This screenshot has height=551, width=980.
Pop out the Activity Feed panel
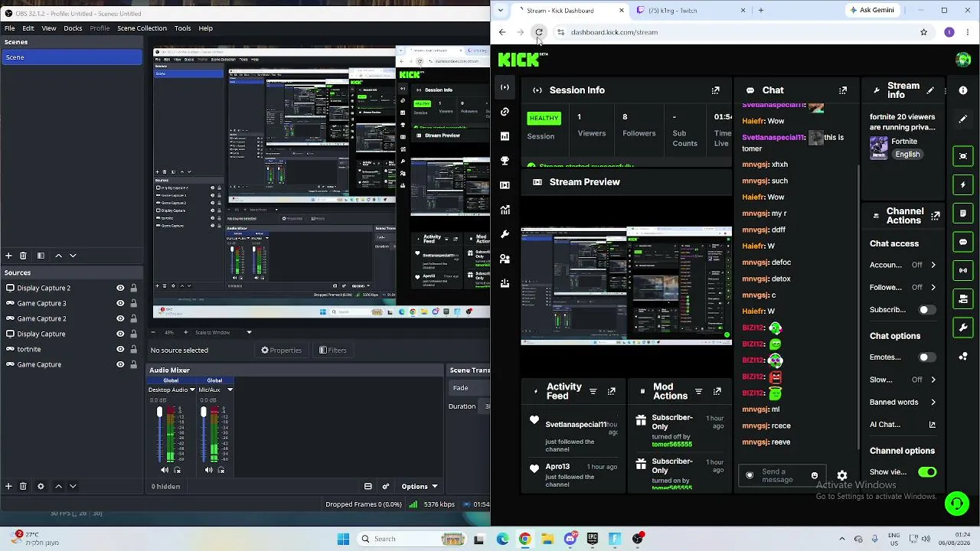pos(611,392)
